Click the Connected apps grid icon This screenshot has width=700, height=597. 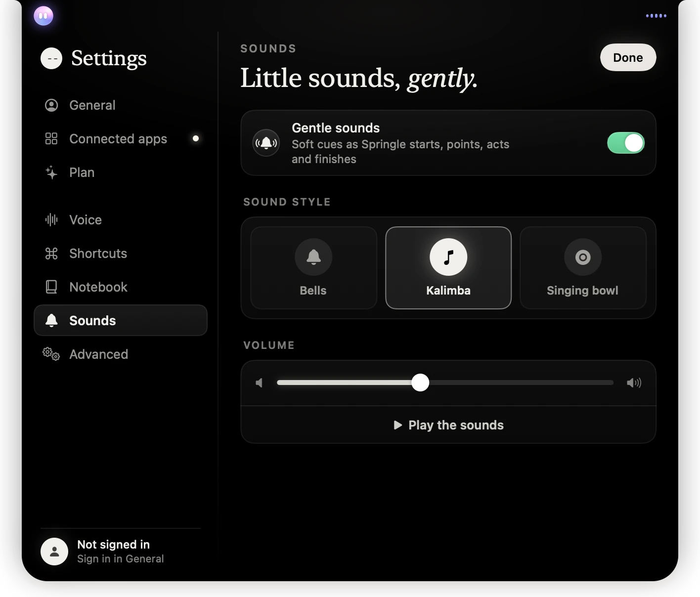coord(51,138)
